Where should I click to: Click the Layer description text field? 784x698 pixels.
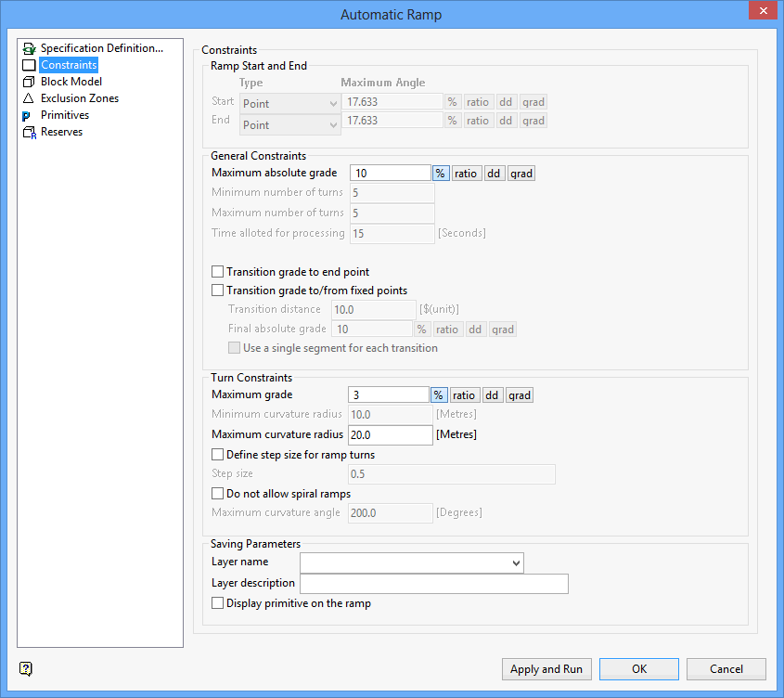434,584
